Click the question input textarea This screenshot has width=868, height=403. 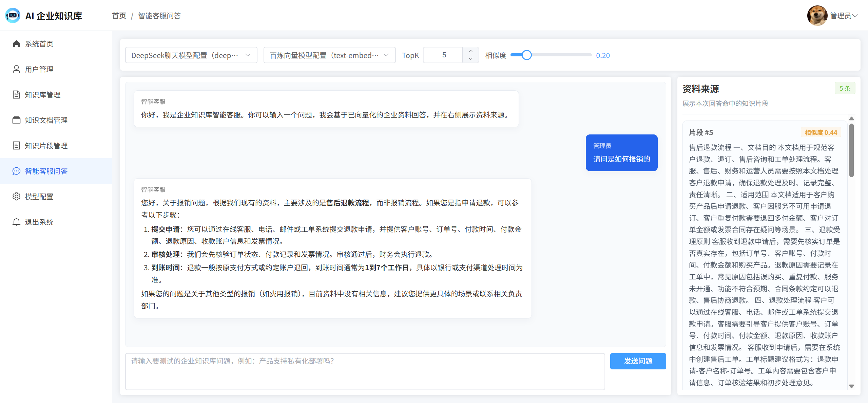click(x=365, y=371)
